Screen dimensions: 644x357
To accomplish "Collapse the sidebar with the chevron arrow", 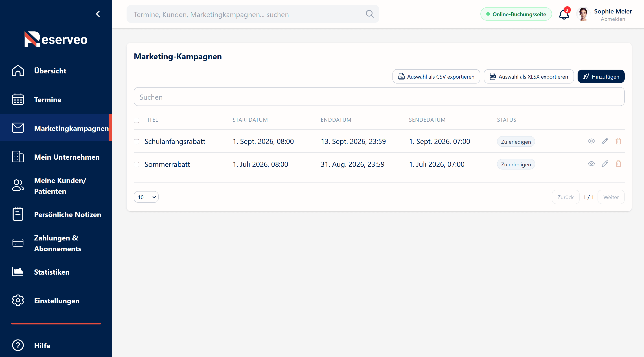I will pos(98,14).
